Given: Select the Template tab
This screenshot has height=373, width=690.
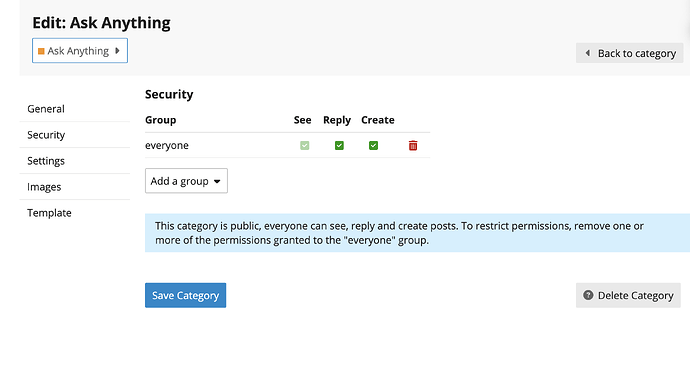Looking at the screenshot, I should [49, 212].
